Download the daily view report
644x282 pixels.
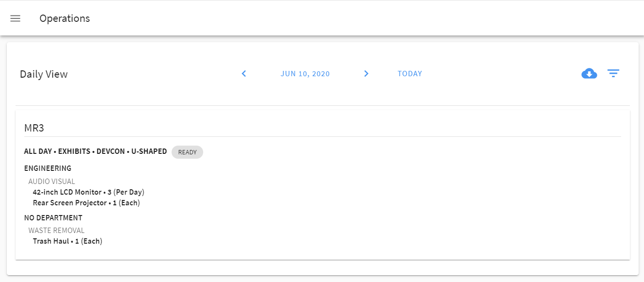589,74
